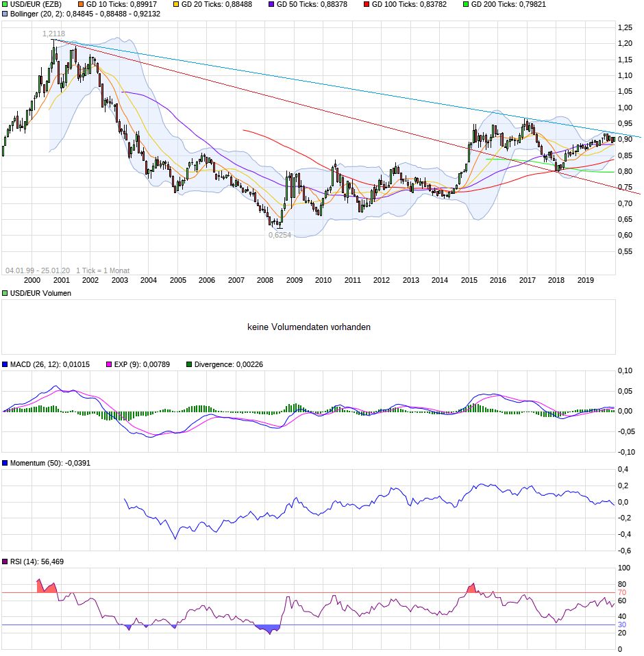Toggle the green Divergence histogram square
Image resolution: width=644 pixels, height=656 pixels.
point(190,364)
